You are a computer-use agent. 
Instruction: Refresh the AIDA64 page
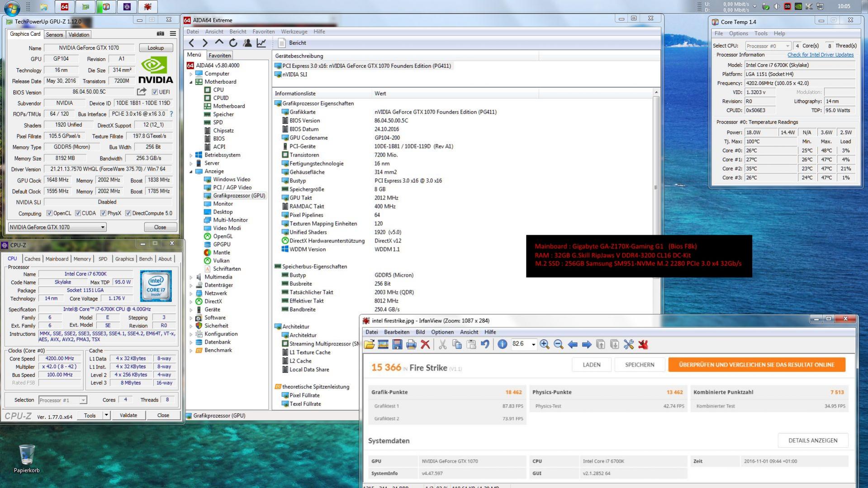(x=233, y=43)
